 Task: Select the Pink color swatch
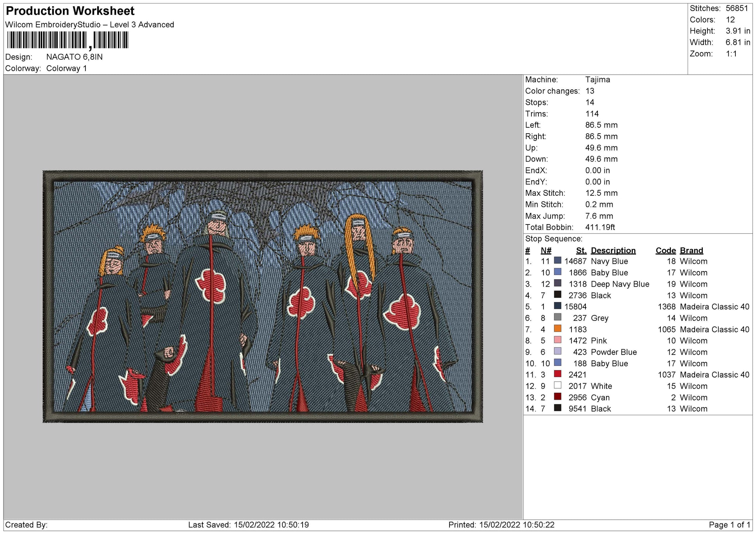pyautogui.click(x=557, y=340)
